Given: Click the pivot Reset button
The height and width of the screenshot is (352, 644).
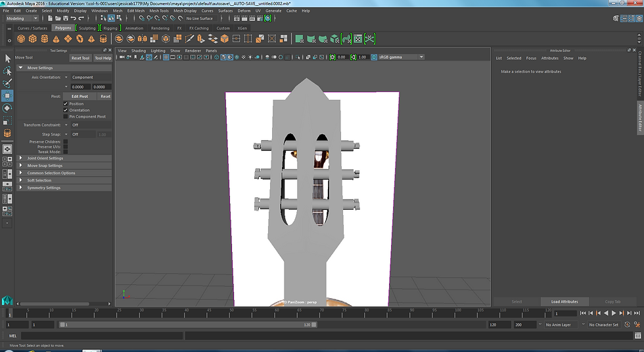Looking at the screenshot, I should coord(106,96).
